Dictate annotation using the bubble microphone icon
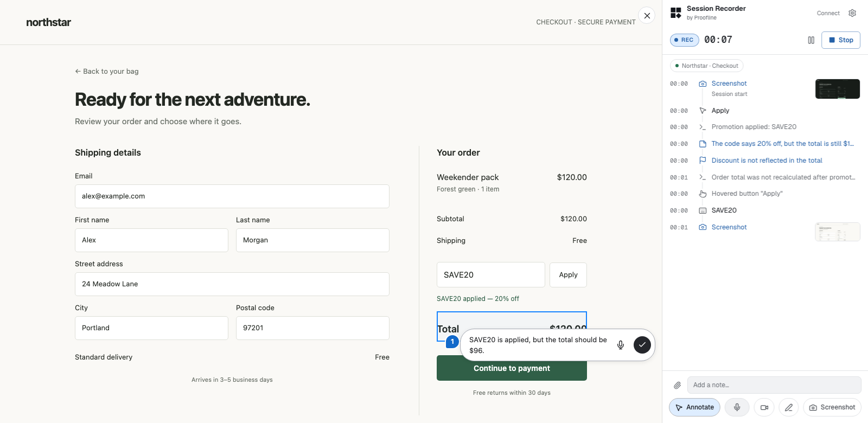The height and width of the screenshot is (423, 868). click(621, 345)
